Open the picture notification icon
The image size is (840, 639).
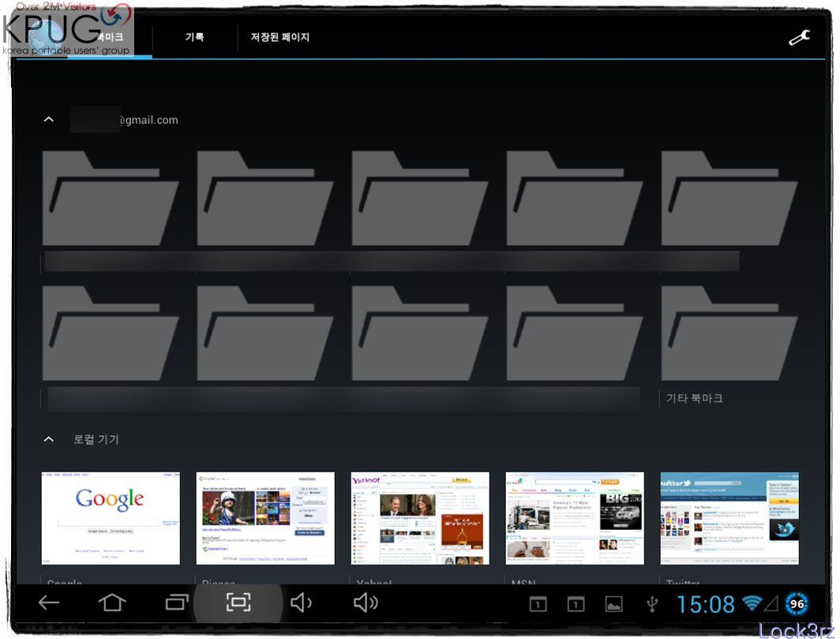[x=613, y=604]
